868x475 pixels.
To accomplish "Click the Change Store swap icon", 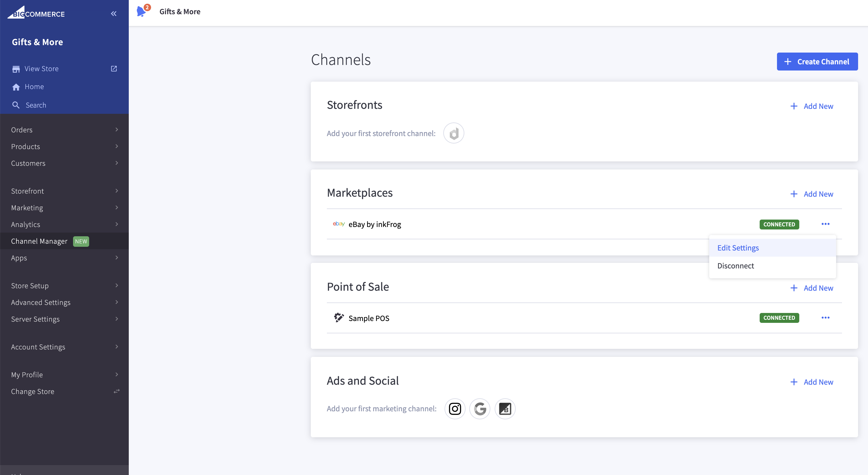I will coord(116,391).
